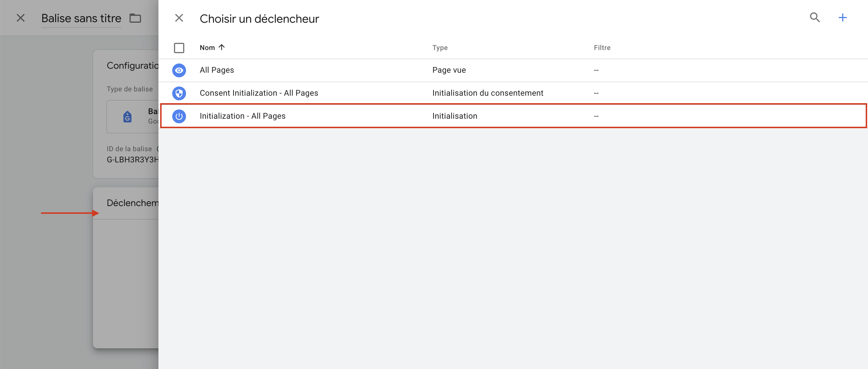868x369 pixels.
Task: Select the All Pages trigger
Action: (x=217, y=70)
